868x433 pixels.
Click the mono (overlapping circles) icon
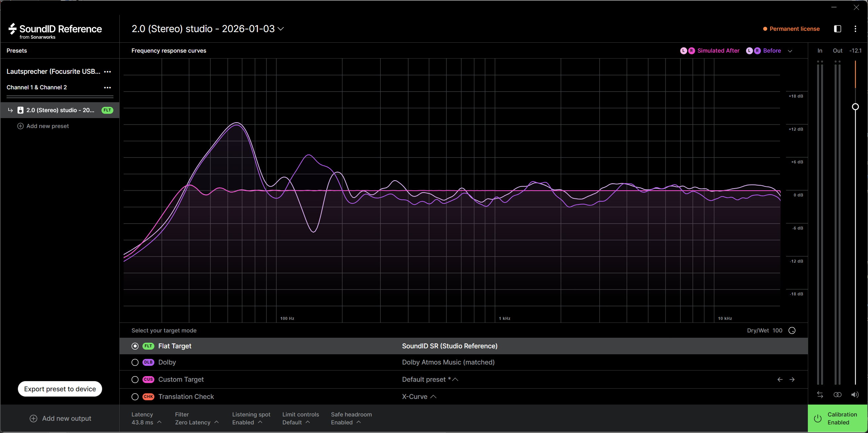pos(837,395)
